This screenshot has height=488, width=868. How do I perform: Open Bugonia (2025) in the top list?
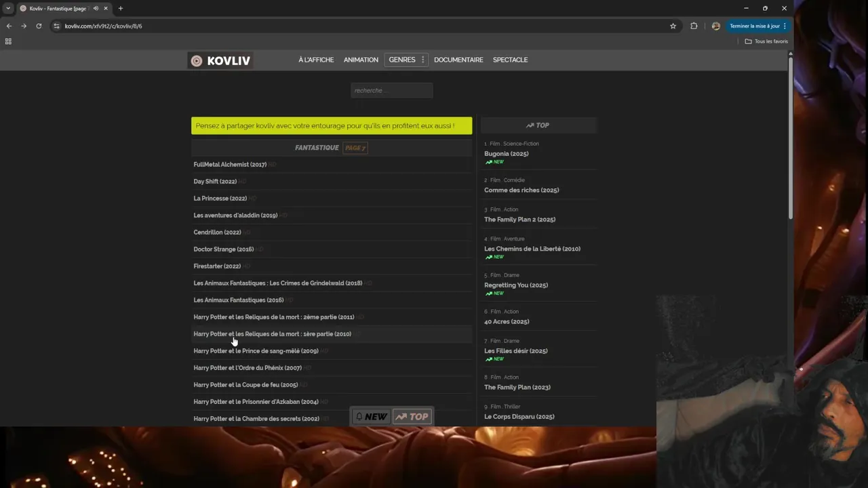coord(506,154)
